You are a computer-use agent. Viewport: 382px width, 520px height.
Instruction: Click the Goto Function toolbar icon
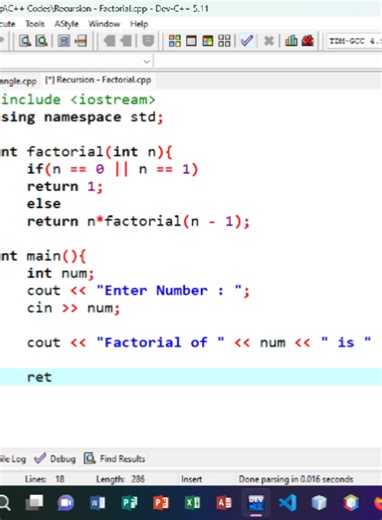click(64, 41)
